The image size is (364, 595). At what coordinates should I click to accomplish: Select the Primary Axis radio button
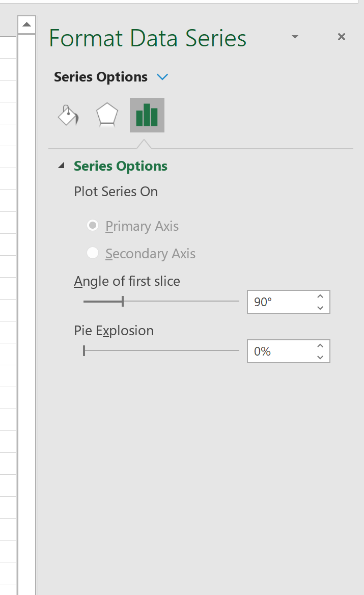92,225
